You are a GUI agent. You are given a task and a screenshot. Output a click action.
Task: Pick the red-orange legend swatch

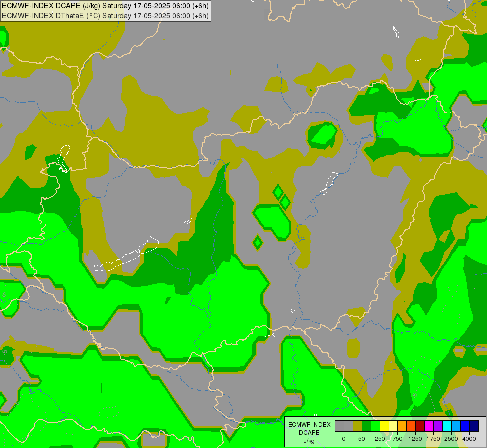click(411, 426)
